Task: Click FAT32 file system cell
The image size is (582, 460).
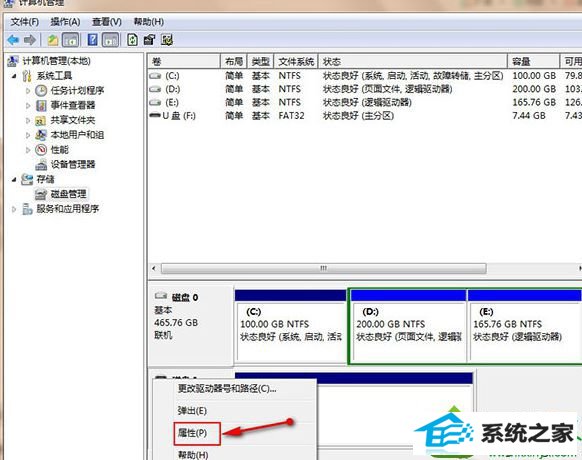Action: pyautogui.click(x=292, y=115)
